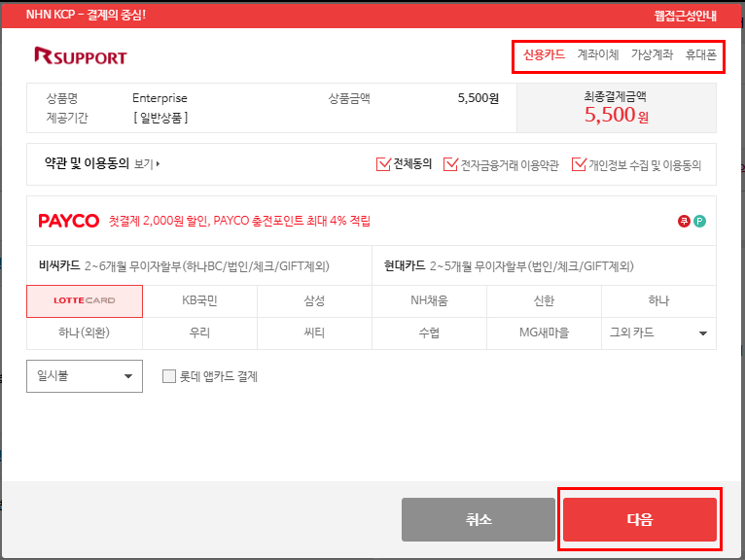This screenshot has height=560, width=745.
Task: Select the LOTTE CARD option
Action: point(85,301)
